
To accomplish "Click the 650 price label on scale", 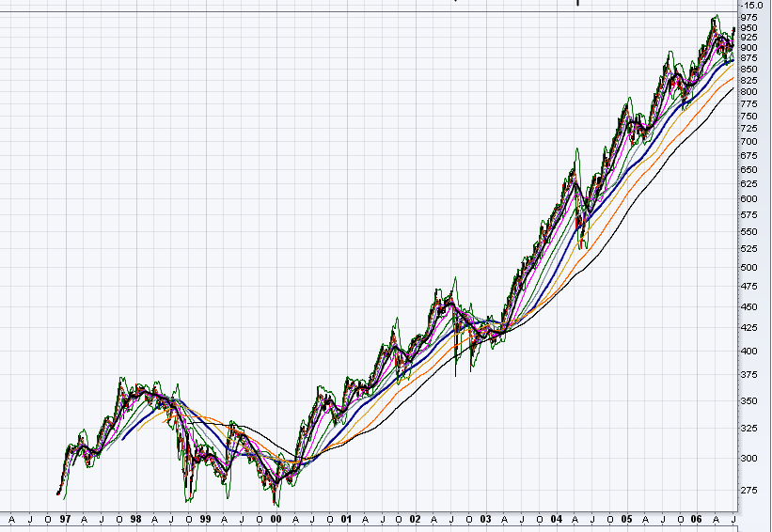I will [748, 170].
